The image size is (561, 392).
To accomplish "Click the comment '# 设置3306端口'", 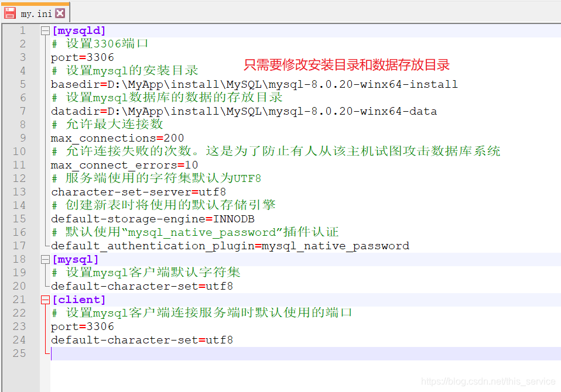I will point(100,44).
